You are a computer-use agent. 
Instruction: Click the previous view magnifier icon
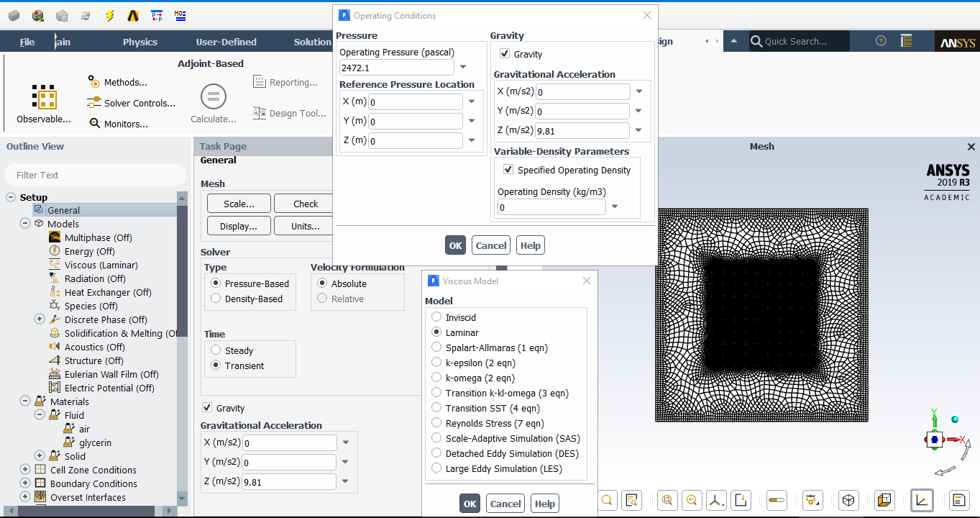click(692, 500)
